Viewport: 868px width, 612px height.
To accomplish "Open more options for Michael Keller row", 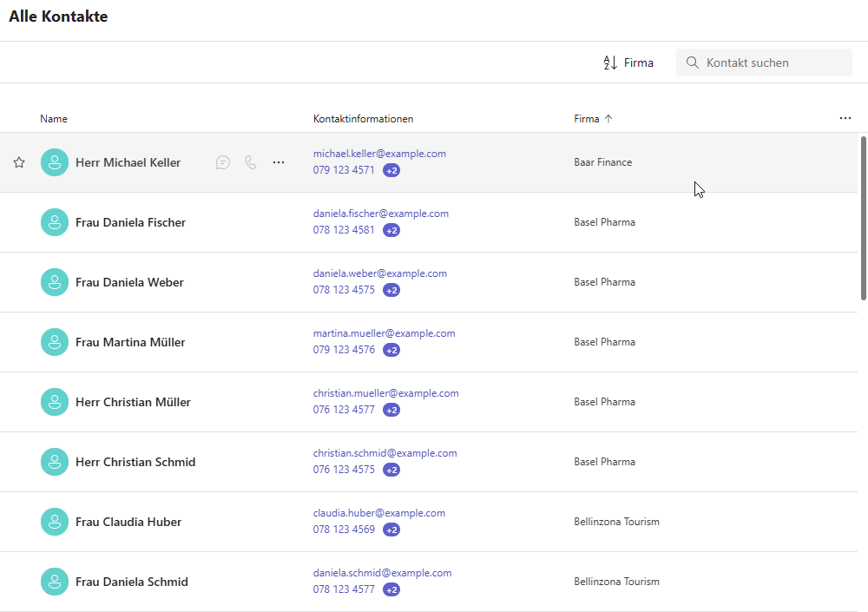I will 279,162.
